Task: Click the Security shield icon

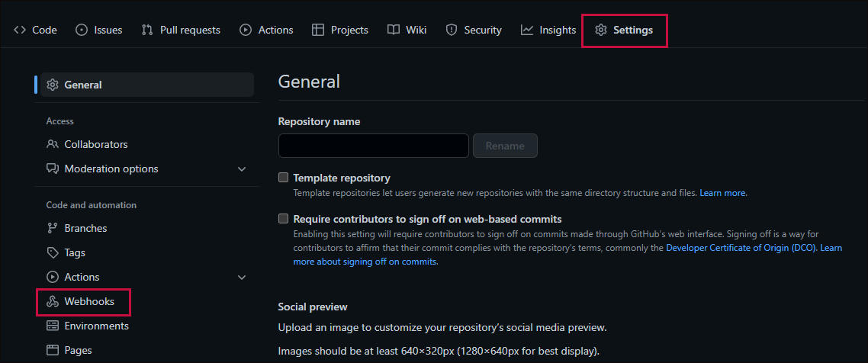Action: point(451,30)
